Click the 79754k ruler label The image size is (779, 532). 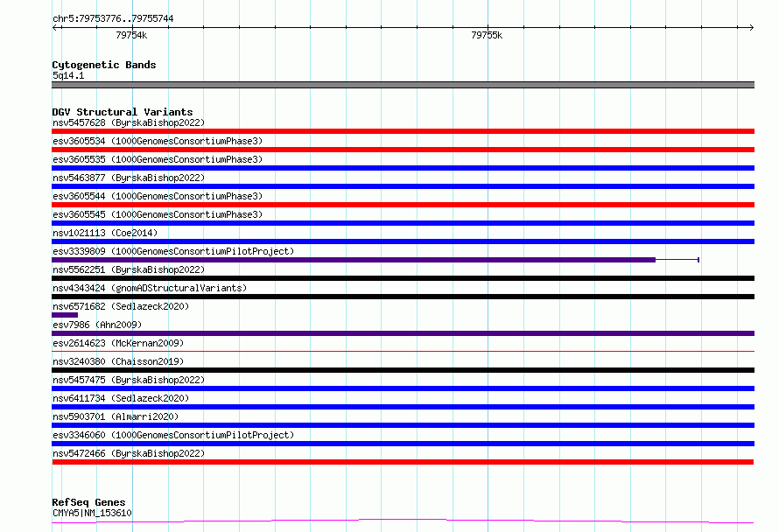click(x=131, y=35)
